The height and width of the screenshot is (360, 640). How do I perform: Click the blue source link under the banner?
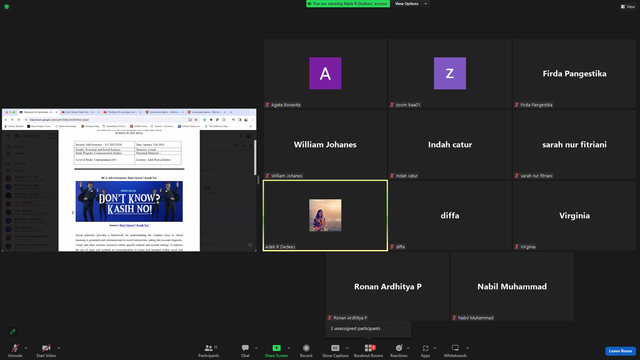click(134, 225)
